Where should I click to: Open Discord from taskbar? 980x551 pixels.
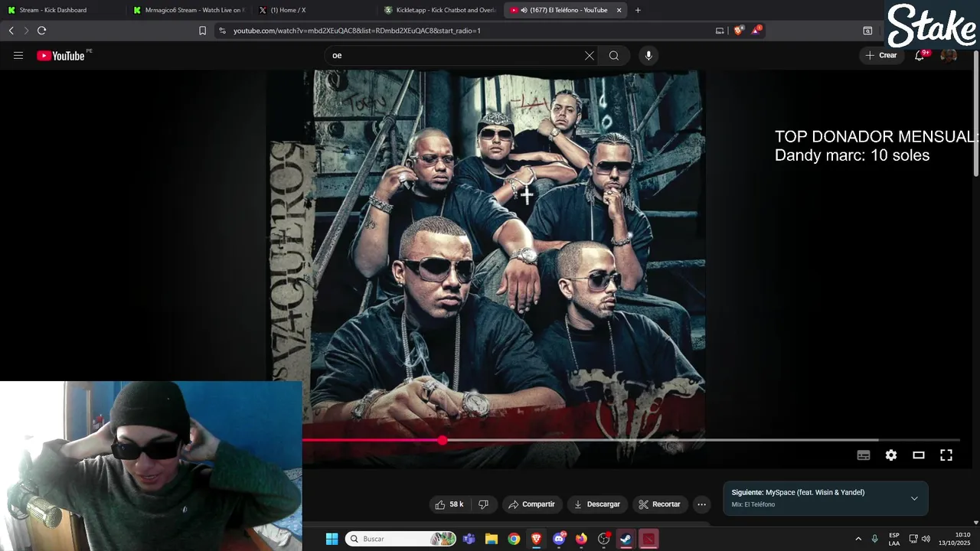click(559, 539)
